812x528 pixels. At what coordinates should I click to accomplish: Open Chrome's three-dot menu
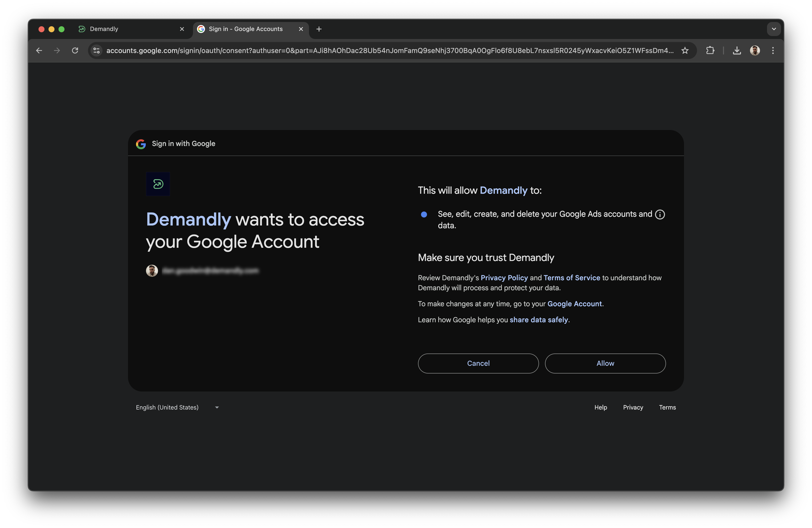[773, 50]
